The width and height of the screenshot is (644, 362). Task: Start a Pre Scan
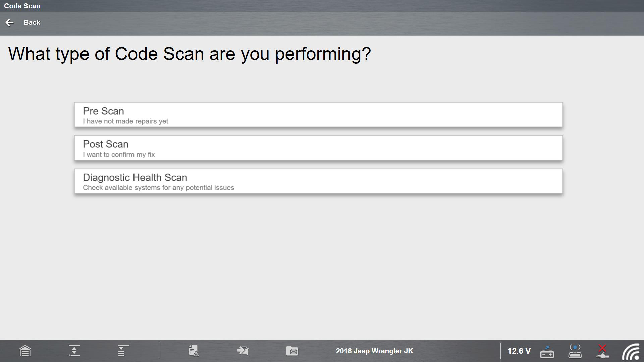[x=319, y=115]
